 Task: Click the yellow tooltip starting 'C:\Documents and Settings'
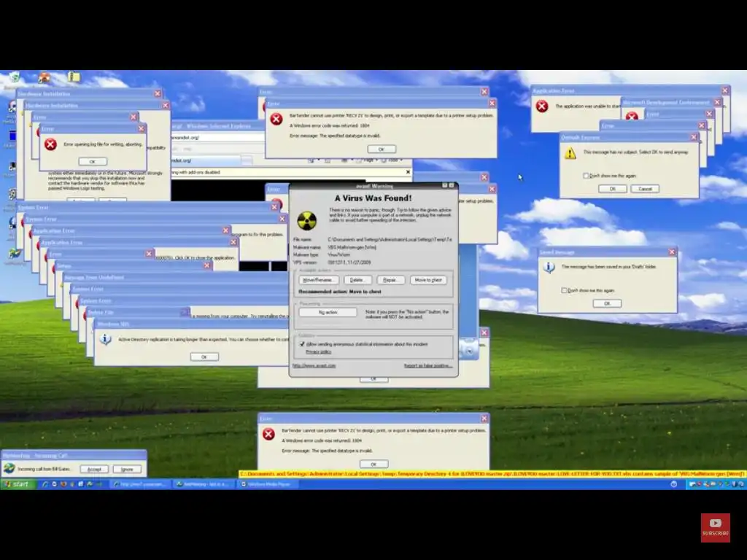(492, 474)
